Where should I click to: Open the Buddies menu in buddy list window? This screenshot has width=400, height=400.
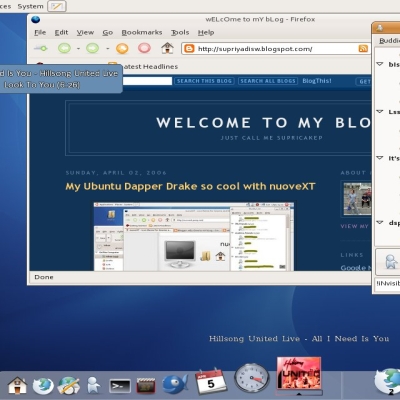pyautogui.click(x=389, y=41)
